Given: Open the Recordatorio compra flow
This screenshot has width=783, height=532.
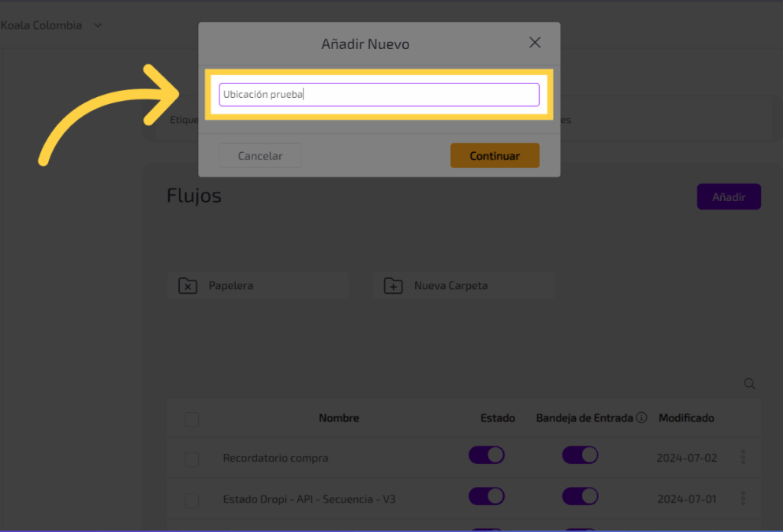Looking at the screenshot, I should (x=275, y=459).
